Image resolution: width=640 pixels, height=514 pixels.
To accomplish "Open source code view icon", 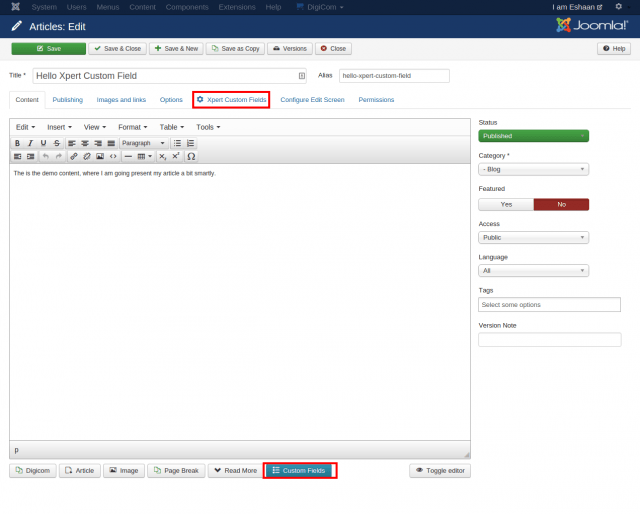I will tap(113, 156).
